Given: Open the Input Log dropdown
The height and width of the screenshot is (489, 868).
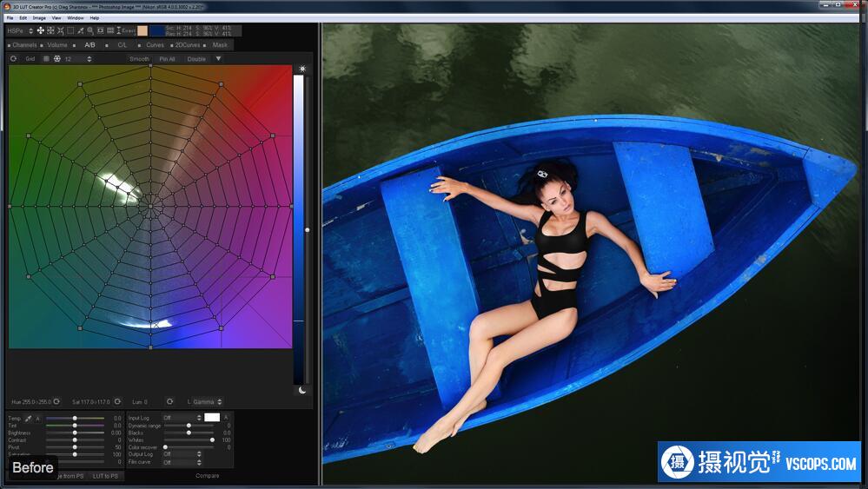Looking at the screenshot, I should [182, 418].
